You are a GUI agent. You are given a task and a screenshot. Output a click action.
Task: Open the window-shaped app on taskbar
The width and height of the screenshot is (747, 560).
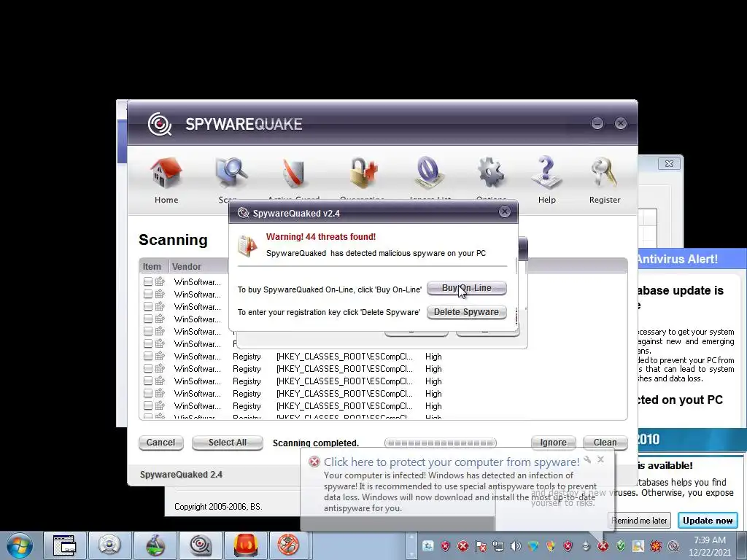pyautogui.click(x=64, y=545)
